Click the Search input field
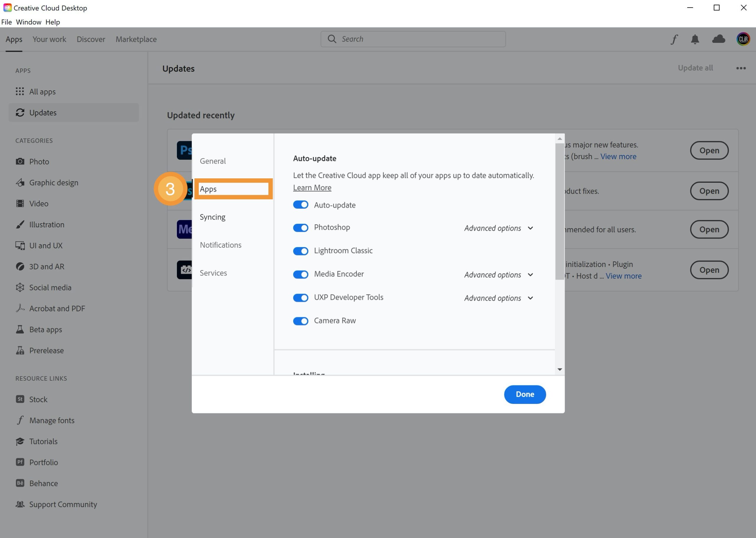756x538 pixels. click(413, 39)
